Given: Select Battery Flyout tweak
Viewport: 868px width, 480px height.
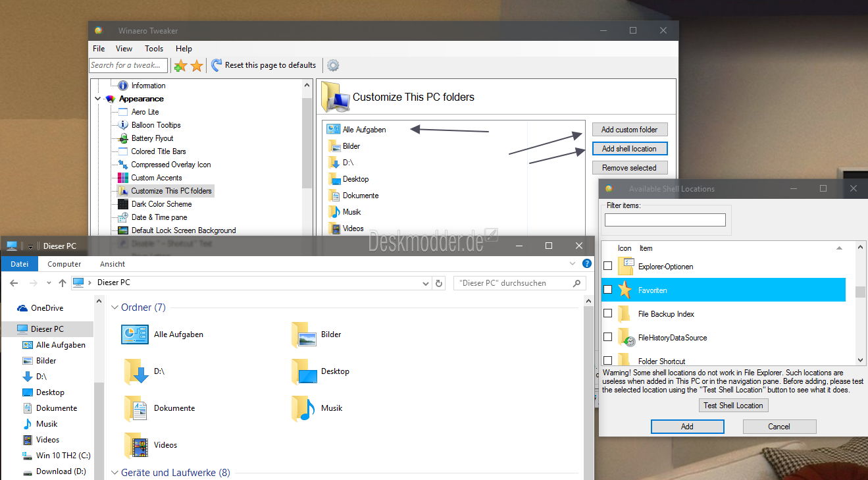Looking at the screenshot, I should (x=152, y=138).
